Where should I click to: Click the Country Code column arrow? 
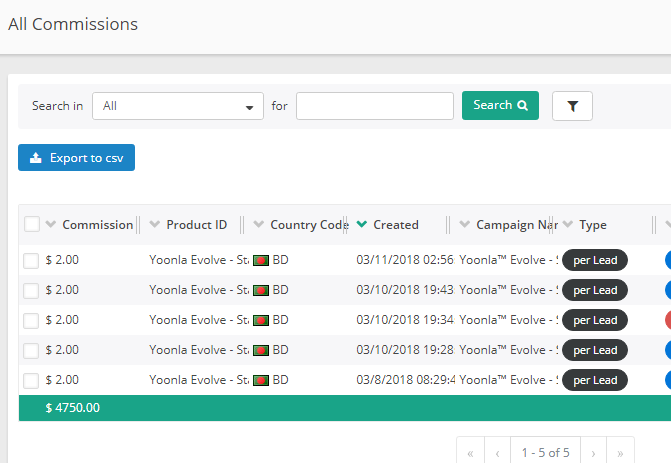pos(259,225)
